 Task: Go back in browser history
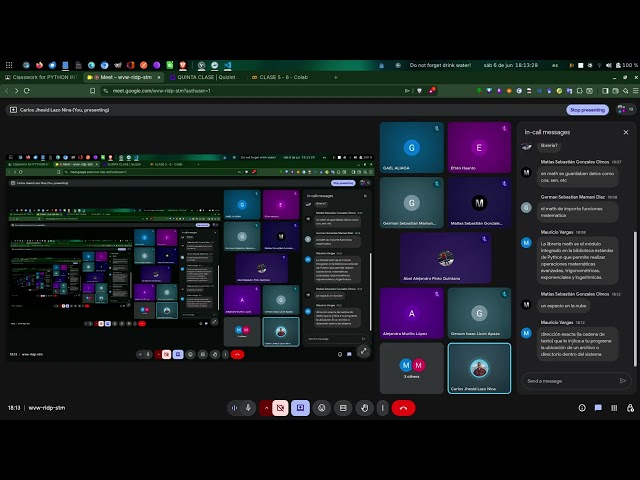tap(7, 91)
